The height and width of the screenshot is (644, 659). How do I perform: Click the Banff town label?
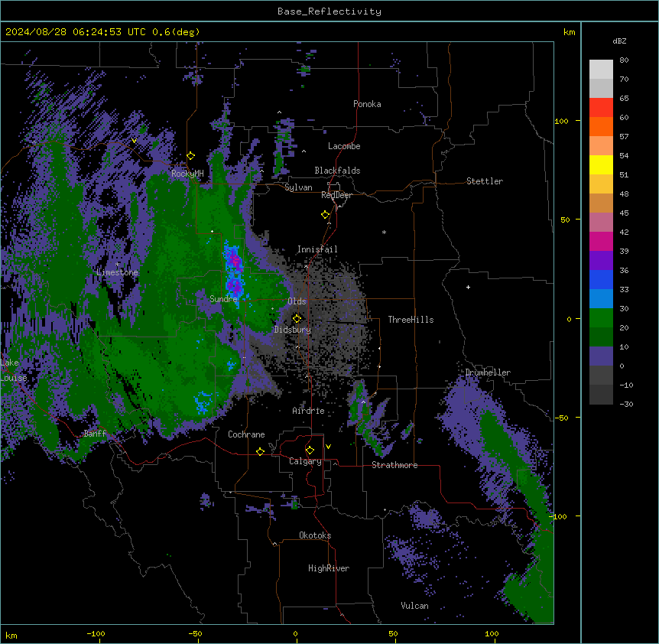[x=95, y=434]
